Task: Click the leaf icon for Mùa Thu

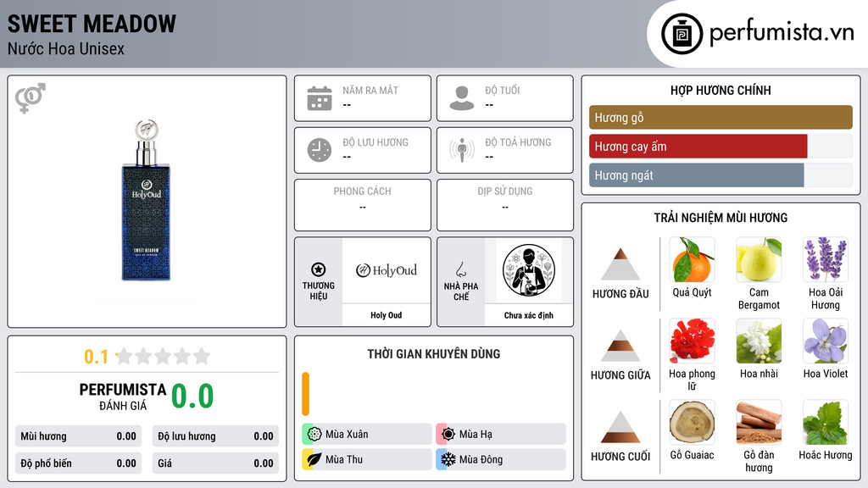Action: tap(314, 459)
